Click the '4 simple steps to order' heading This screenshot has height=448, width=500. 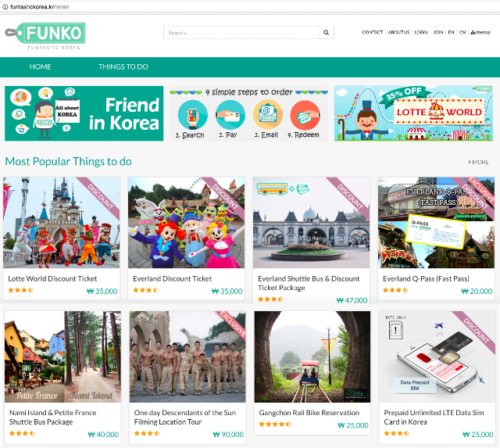pyautogui.click(x=248, y=92)
